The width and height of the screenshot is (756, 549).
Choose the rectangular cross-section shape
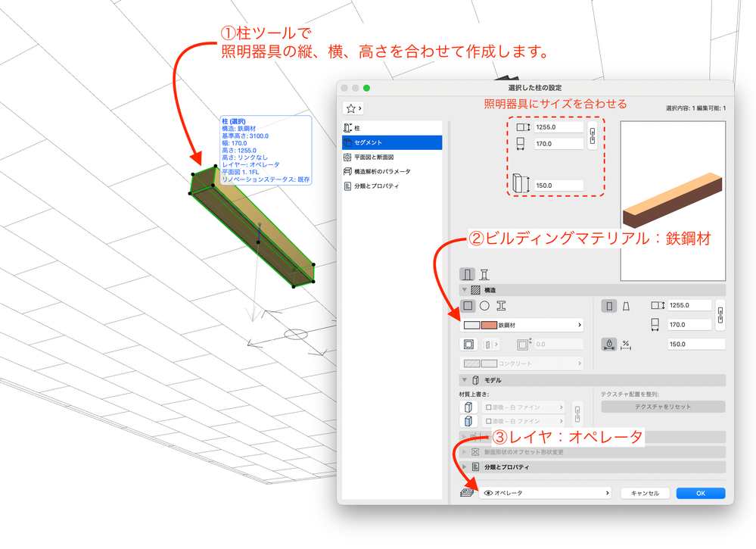click(x=468, y=306)
